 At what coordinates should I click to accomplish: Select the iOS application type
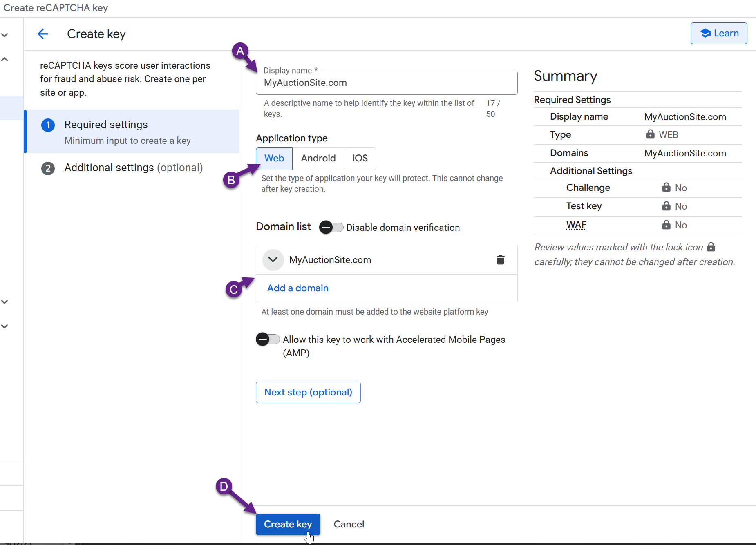click(360, 159)
